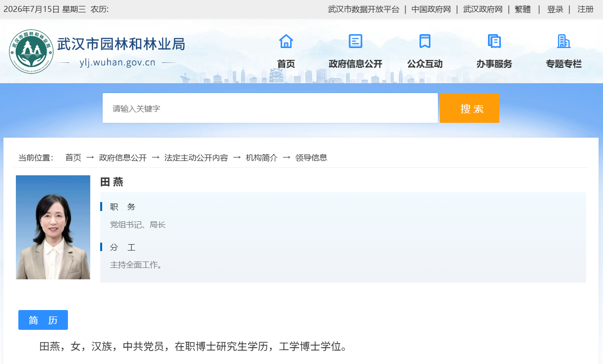Click the orange 搜索 button
Viewport: 603px width, 364px height.
[470, 108]
